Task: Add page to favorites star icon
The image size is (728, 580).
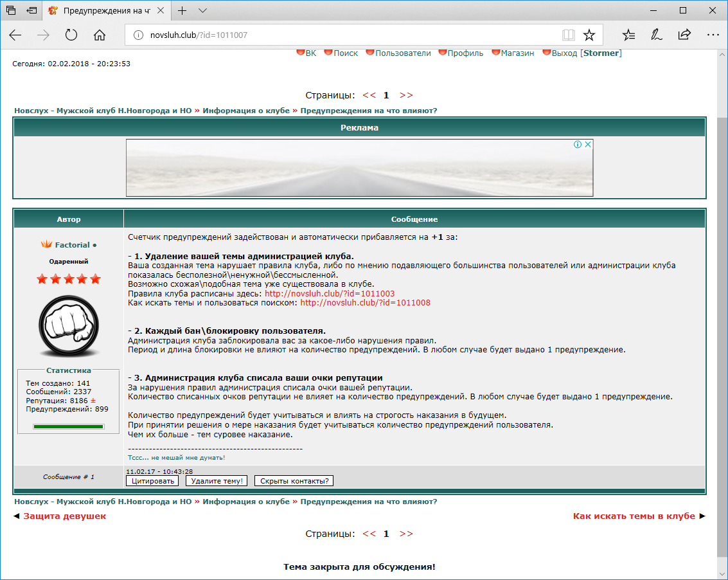Action: click(x=589, y=35)
